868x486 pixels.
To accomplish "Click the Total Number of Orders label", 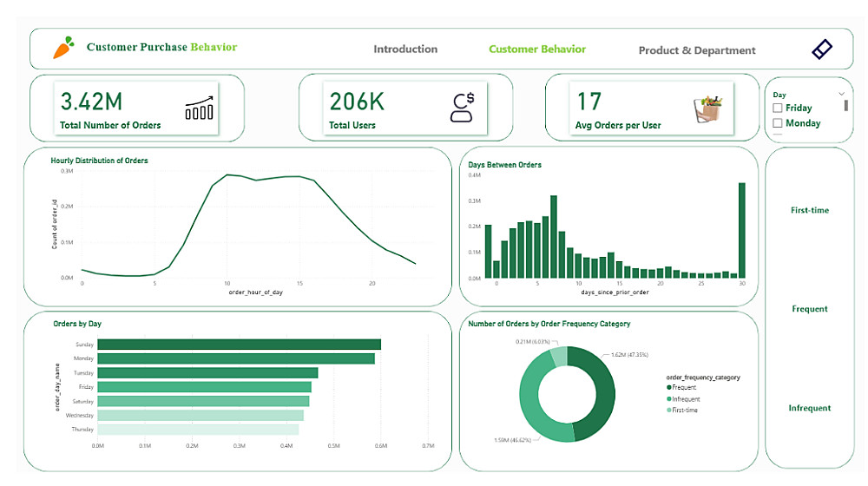I will pyautogui.click(x=110, y=125).
